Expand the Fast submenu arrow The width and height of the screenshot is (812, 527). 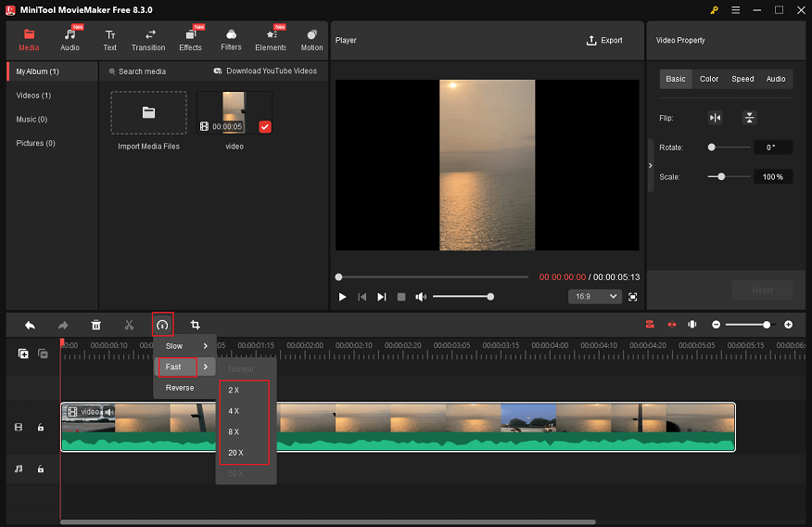click(206, 366)
